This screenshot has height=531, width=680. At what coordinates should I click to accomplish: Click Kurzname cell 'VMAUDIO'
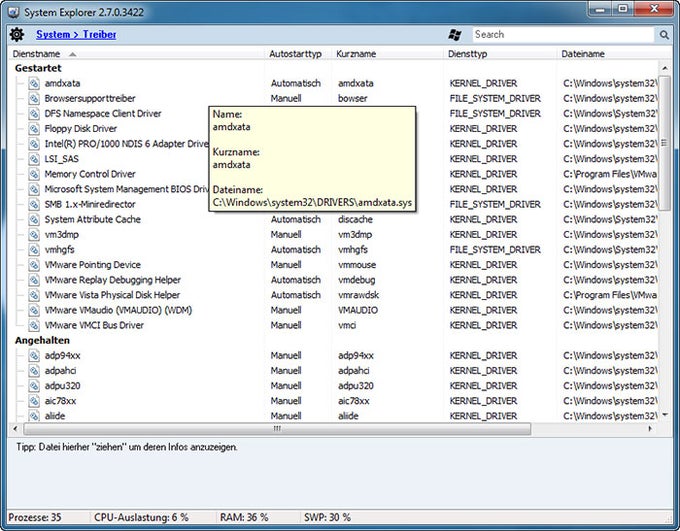pos(358,310)
